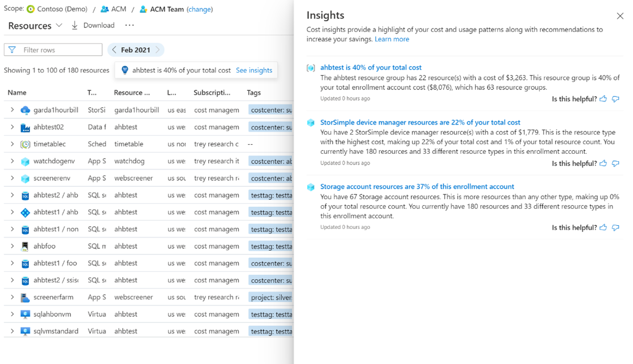Click the See insights link

(x=254, y=70)
